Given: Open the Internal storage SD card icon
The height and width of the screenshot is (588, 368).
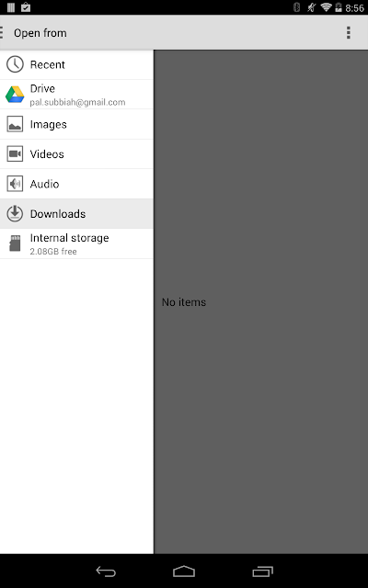Looking at the screenshot, I should [x=15, y=243].
